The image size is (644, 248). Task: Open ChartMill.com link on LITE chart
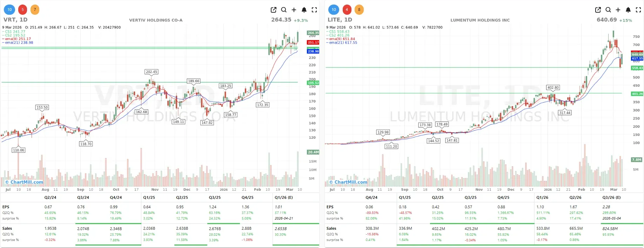pos(348,182)
